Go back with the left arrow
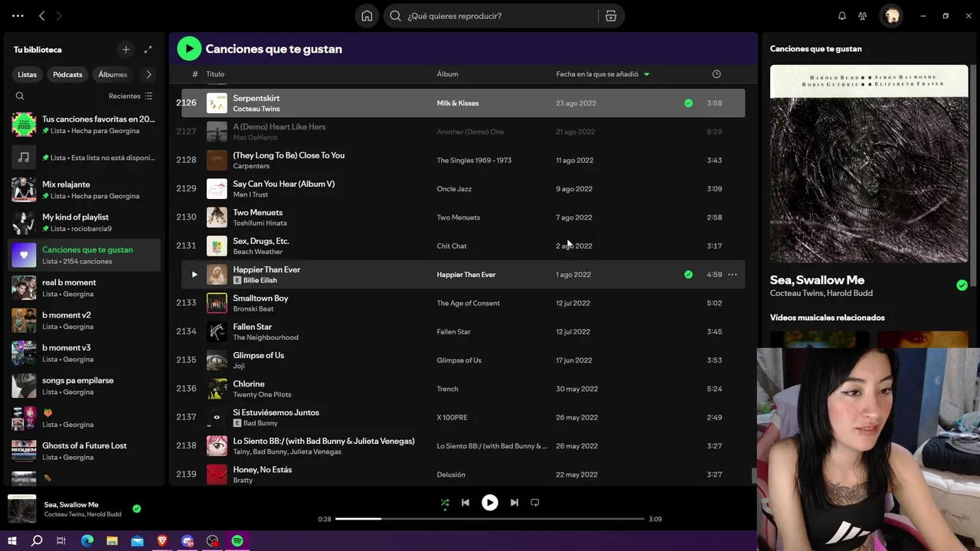The width and height of the screenshot is (980, 551). pos(42,16)
